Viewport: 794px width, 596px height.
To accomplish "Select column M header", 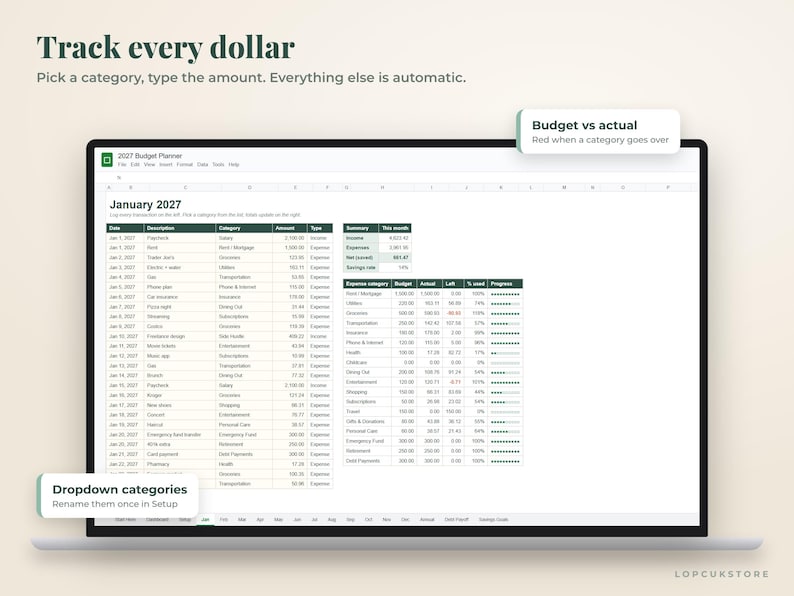I will pos(564,188).
